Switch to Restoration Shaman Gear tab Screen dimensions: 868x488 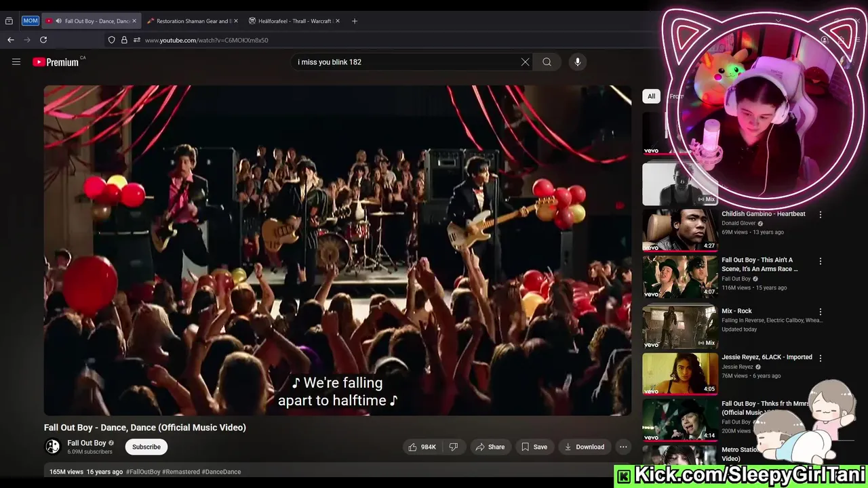[193, 21]
